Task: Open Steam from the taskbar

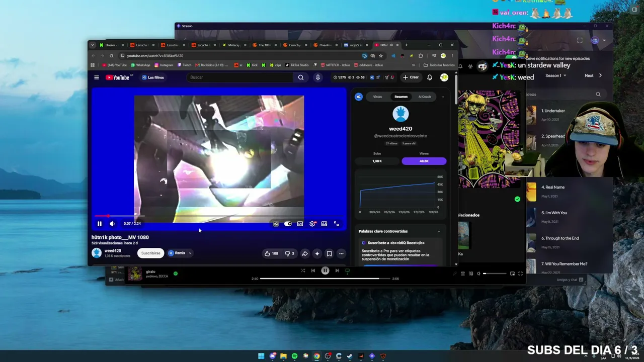Action: click(x=350, y=356)
